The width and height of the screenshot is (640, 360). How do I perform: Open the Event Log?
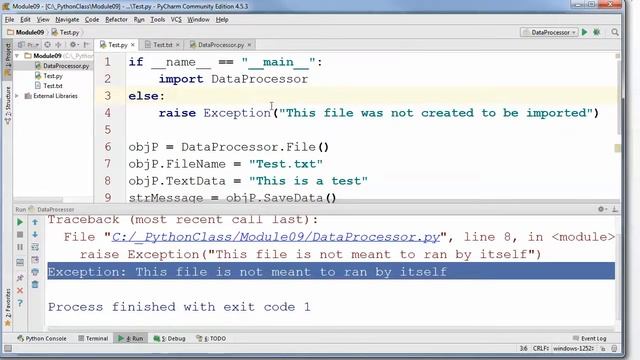click(x=589, y=338)
